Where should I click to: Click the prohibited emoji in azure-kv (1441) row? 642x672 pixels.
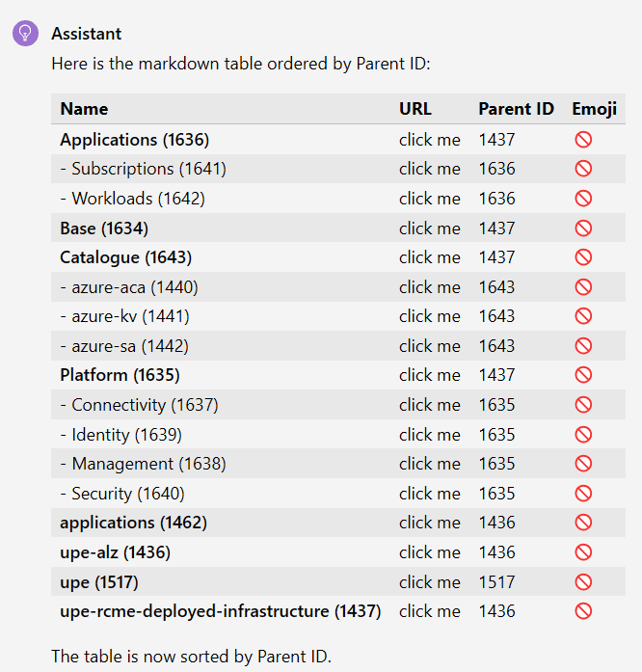pos(583,316)
